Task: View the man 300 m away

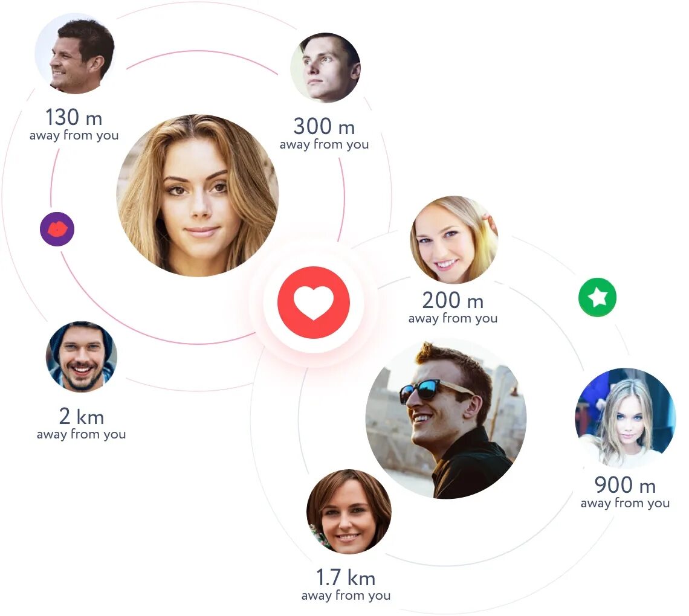Action: point(326,68)
